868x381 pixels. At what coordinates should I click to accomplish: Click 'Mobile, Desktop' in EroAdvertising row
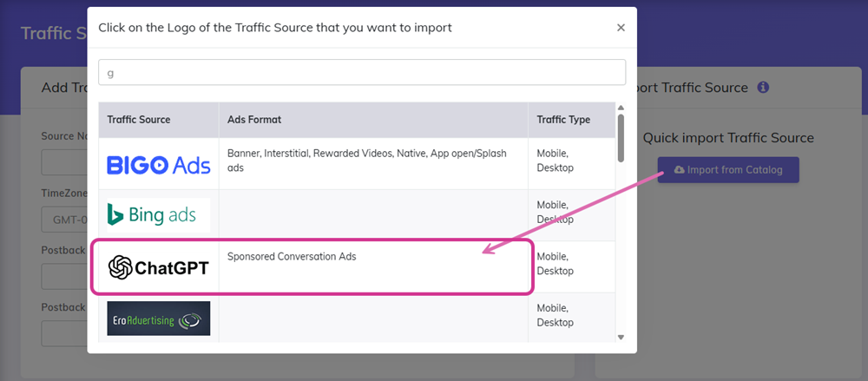point(556,315)
